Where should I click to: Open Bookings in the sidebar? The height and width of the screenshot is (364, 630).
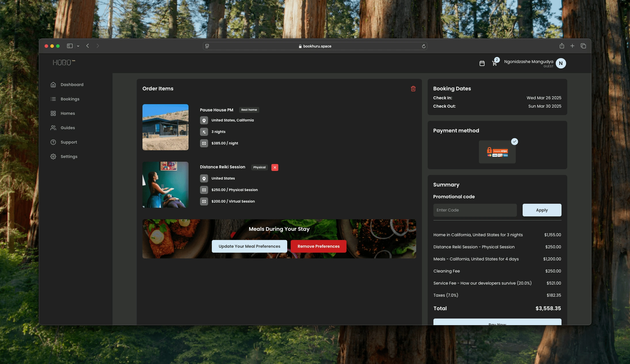[70, 99]
